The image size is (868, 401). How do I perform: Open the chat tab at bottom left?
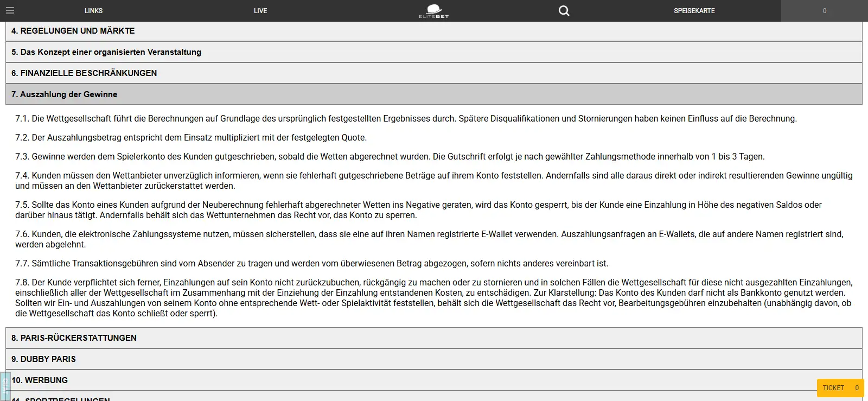tap(5, 386)
